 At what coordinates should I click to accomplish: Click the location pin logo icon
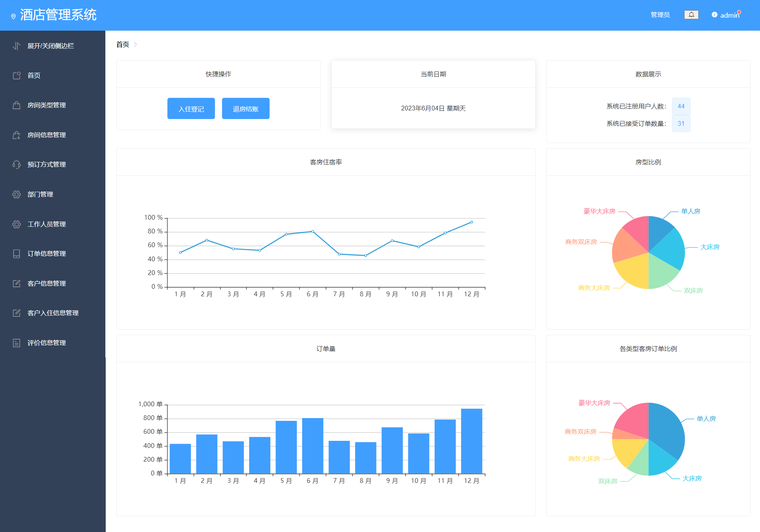coord(13,16)
